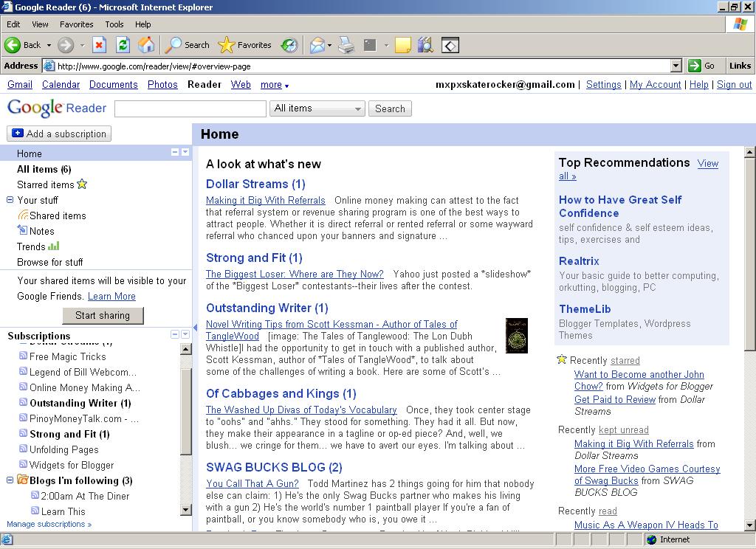This screenshot has width=756, height=549.
Task: Open the Learn More sharing link
Action: pos(111,296)
